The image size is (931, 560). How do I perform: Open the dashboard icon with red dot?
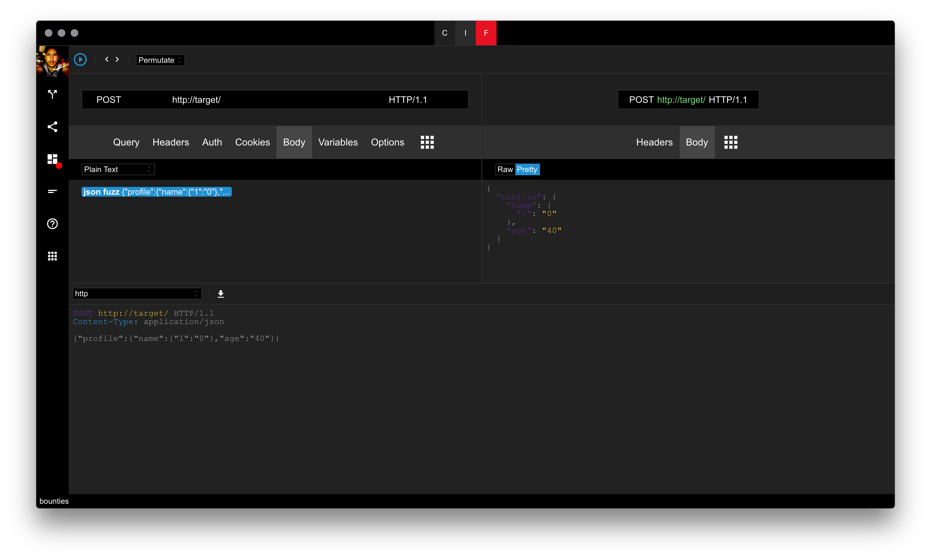[52, 159]
